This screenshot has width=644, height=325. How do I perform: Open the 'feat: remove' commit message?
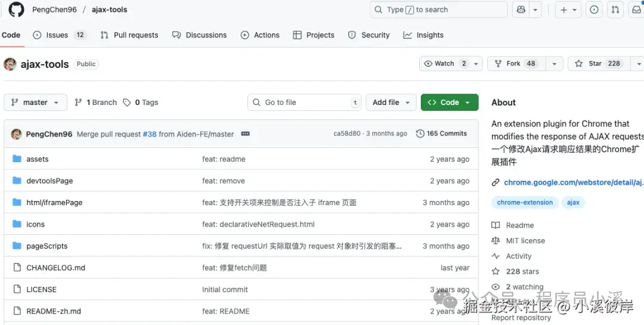pos(224,181)
